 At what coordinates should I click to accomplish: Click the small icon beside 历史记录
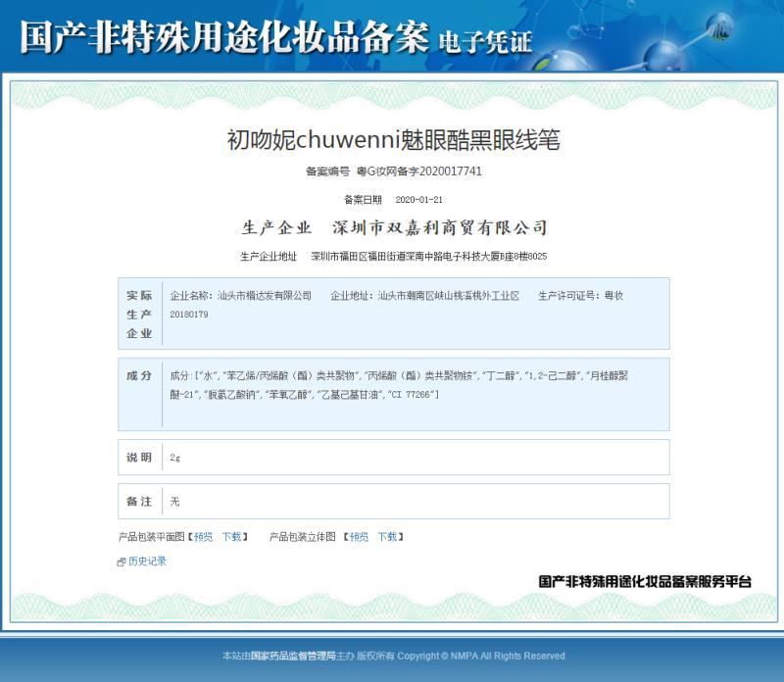121,562
